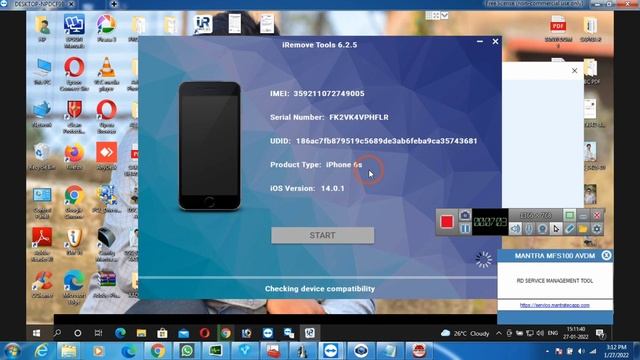Click the green region-select icon on the recorder
The image size is (640, 360).
point(569,215)
